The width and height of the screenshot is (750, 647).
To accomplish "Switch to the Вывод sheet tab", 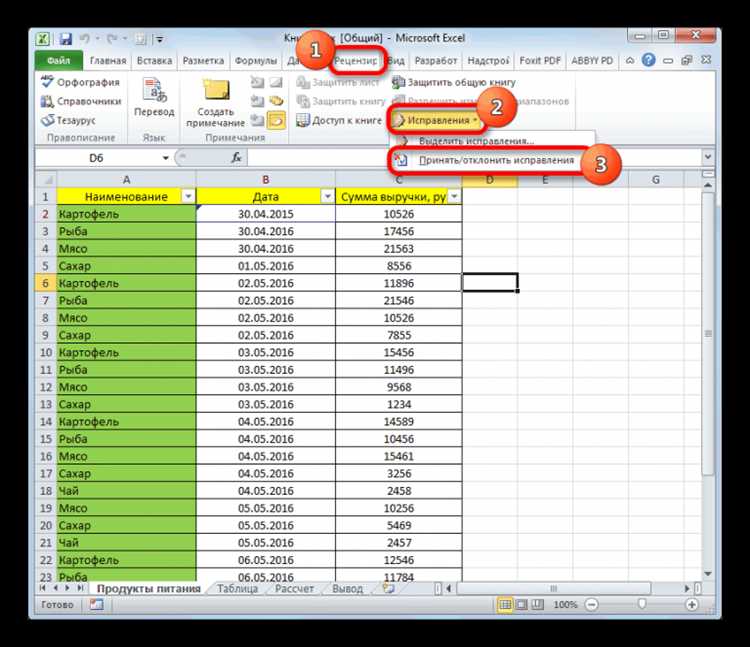I will tap(348, 589).
